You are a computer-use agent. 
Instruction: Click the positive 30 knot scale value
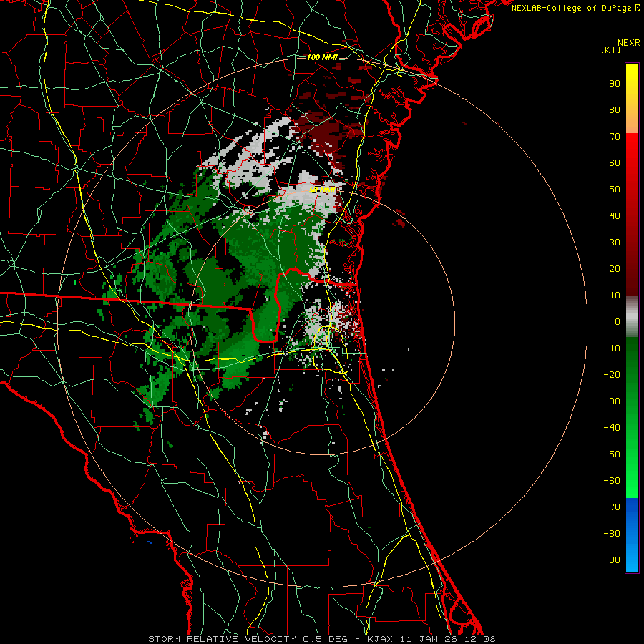pyautogui.click(x=615, y=243)
